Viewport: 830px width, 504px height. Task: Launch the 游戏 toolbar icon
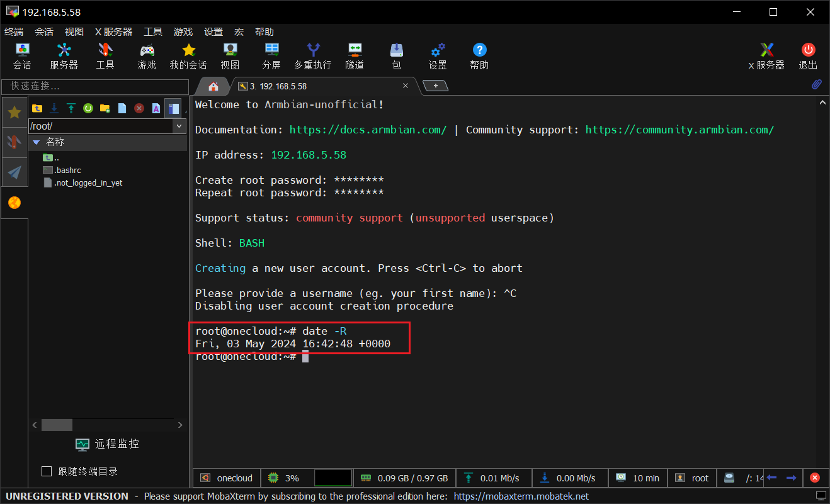coord(147,56)
